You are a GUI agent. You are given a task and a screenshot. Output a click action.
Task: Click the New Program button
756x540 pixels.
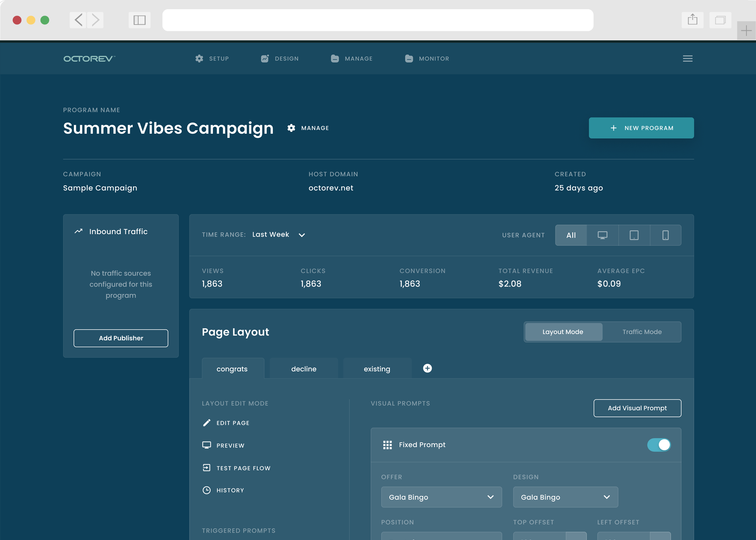(x=641, y=128)
